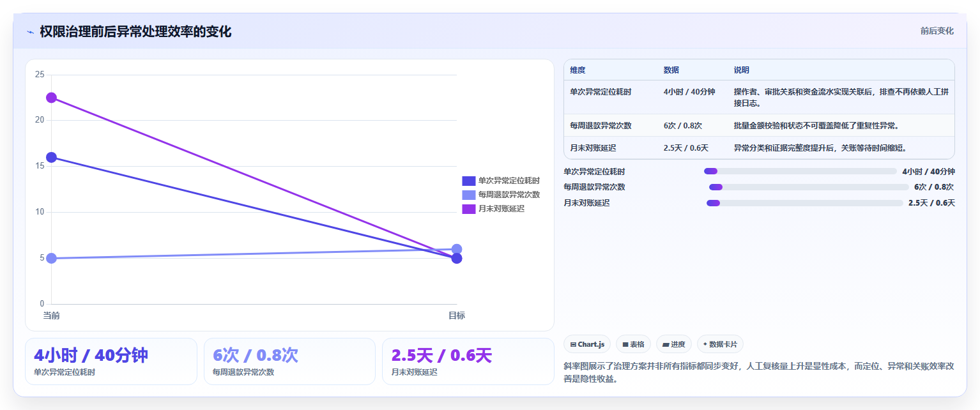Click the sparkle icon in 数据卡片 chip
980x410 pixels.
click(x=705, y=344)
